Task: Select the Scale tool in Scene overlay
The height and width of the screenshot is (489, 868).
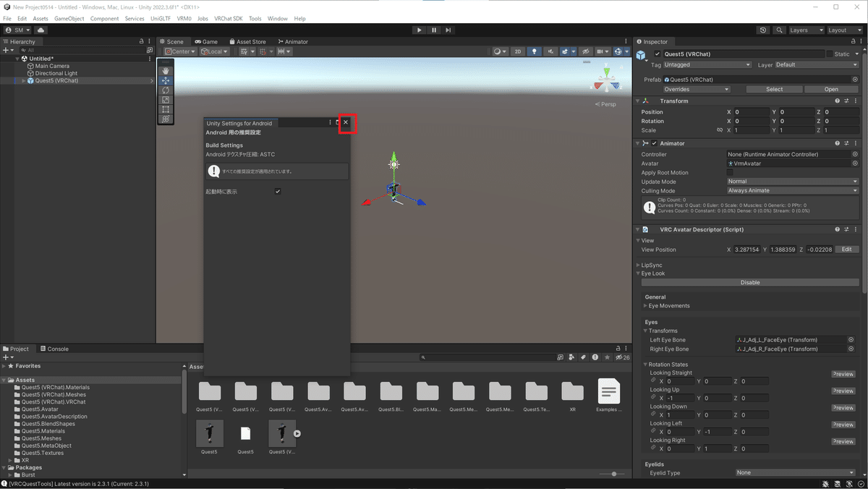Action: pos(166,99)
